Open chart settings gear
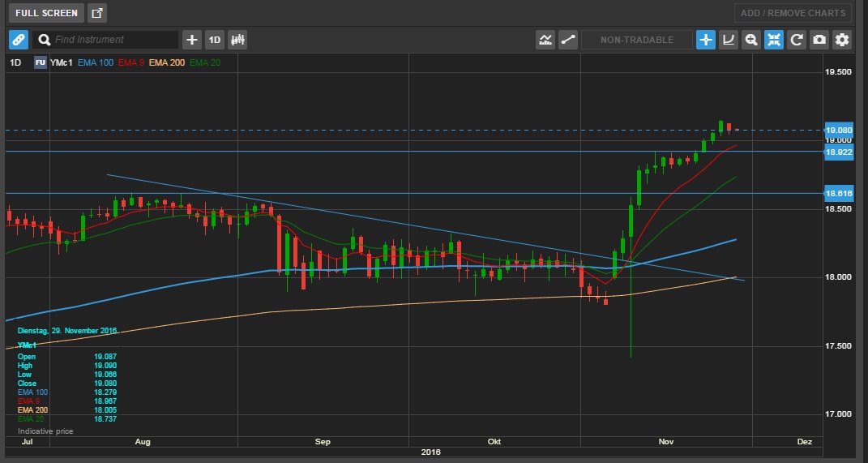The image size is (868, 463). pos(842,40)
